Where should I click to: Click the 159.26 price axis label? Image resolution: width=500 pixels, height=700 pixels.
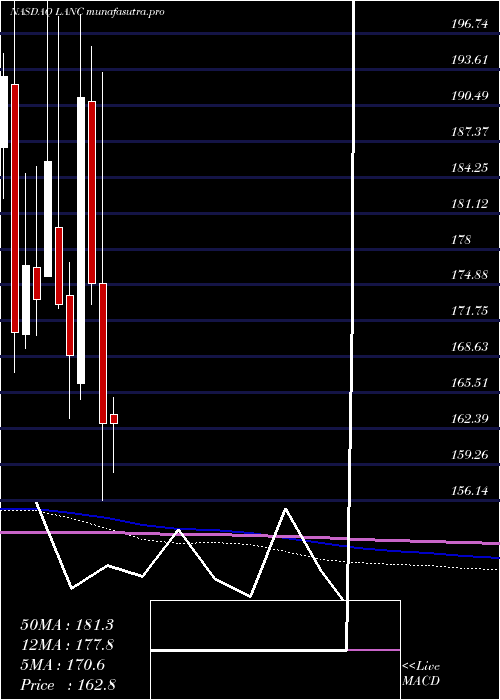tap(470, 455)
